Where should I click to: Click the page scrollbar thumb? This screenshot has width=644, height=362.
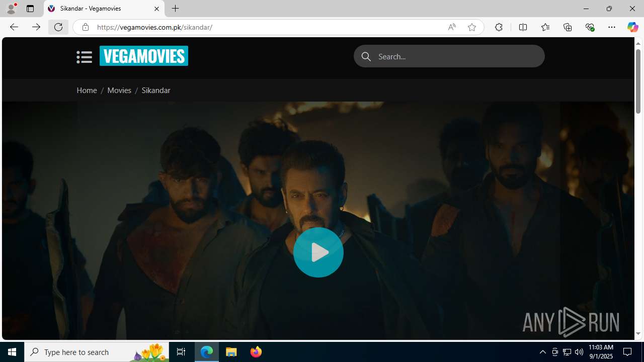638,81
